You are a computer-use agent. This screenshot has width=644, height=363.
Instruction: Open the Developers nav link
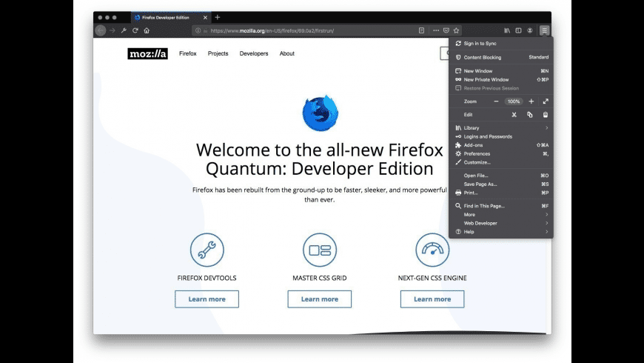pos(254,53)
